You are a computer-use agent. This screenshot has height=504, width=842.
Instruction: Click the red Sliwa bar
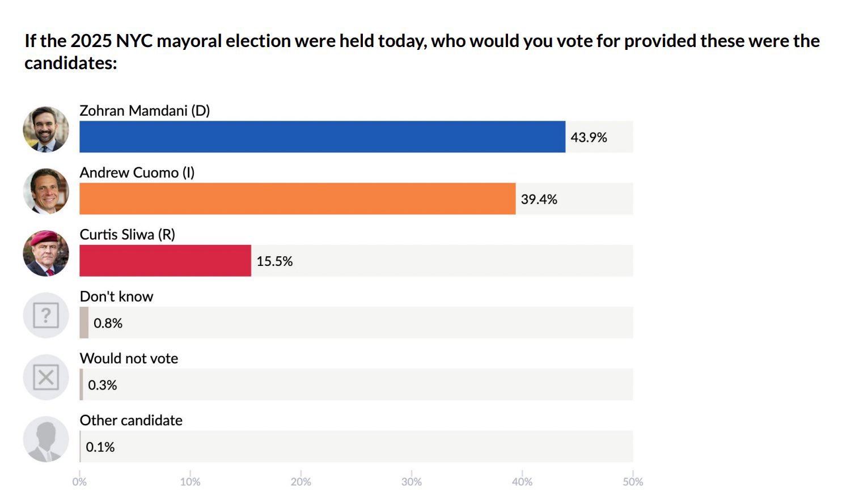coord(165,261)
